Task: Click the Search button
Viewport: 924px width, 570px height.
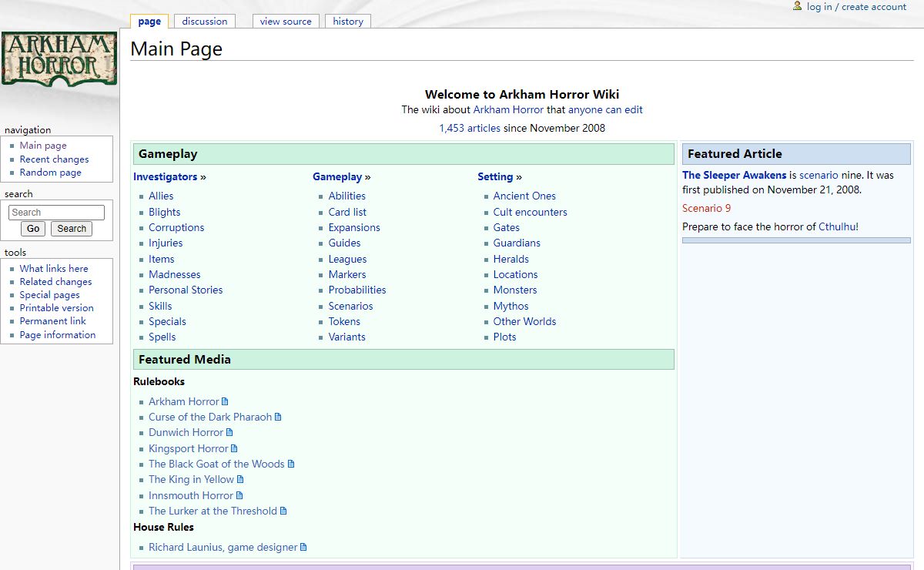Action: (72, 229)
